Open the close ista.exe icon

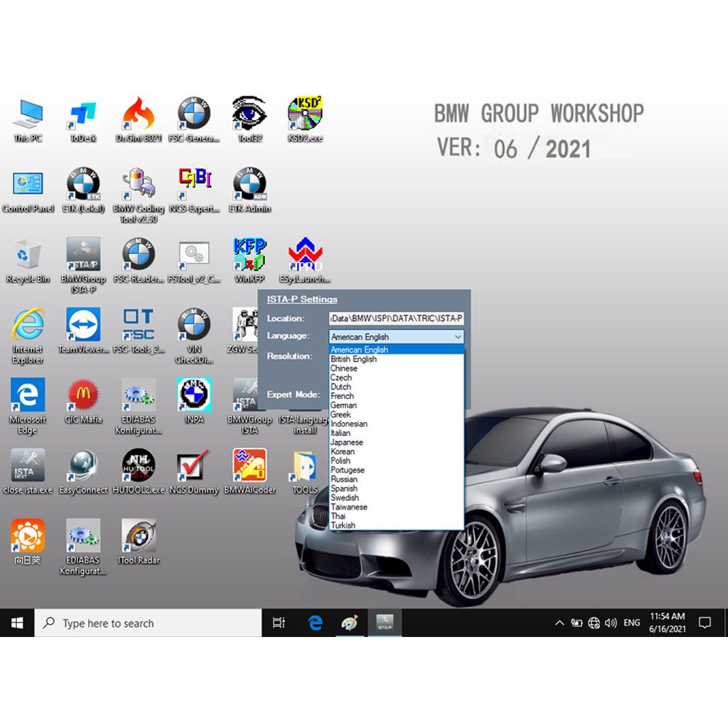[28, 472]
